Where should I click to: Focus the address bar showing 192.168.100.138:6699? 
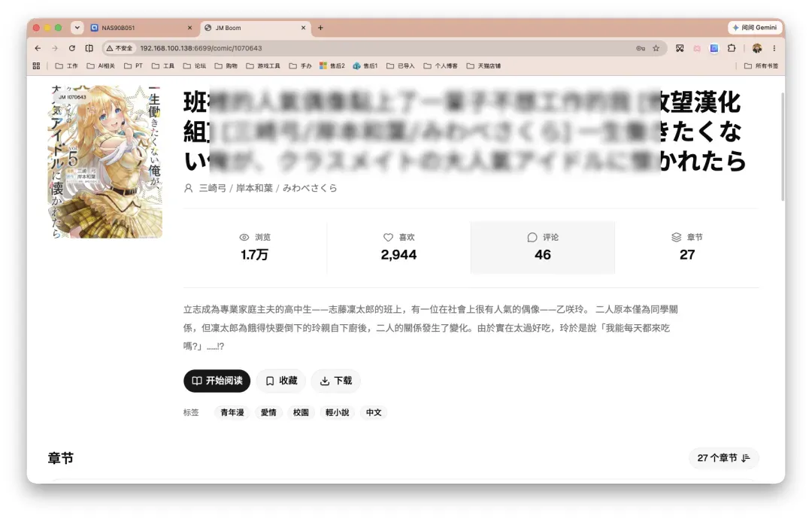click(383, 48)
